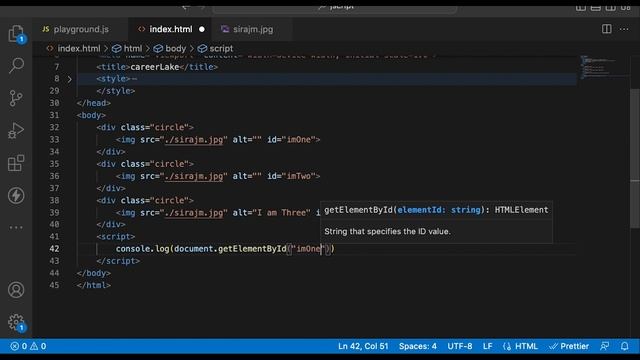
Task: Open the Source Control view
Action: (16, 98)
